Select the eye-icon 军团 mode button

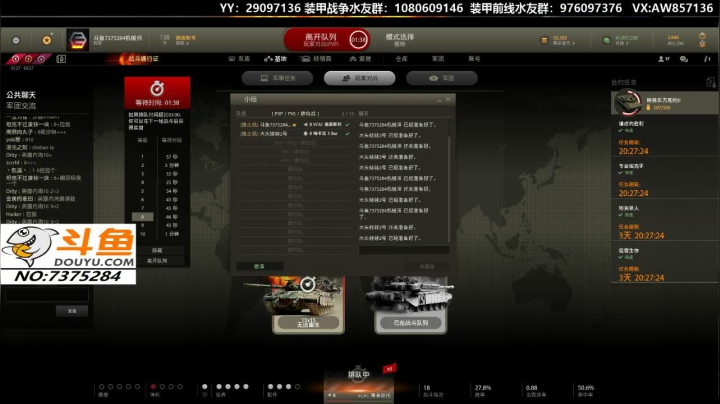442,79
